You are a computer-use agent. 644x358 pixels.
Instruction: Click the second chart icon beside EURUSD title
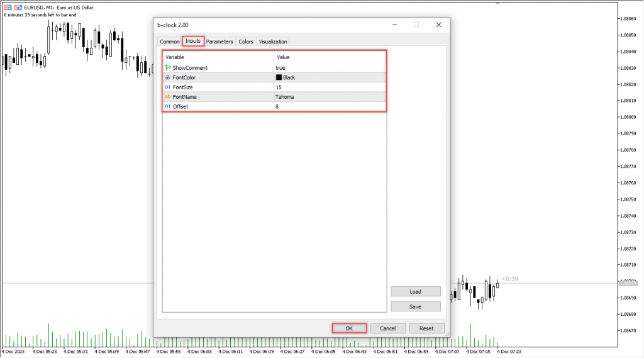tap(17, 7)
